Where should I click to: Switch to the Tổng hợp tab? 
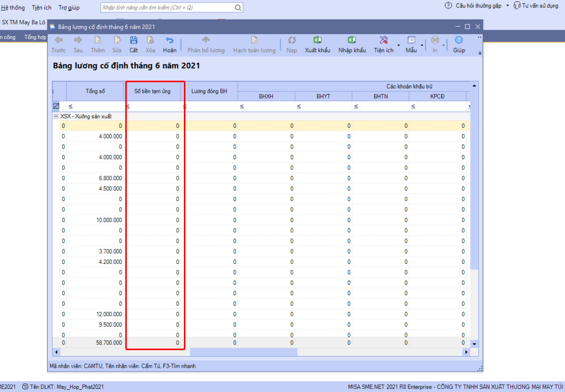coord(35,37)
